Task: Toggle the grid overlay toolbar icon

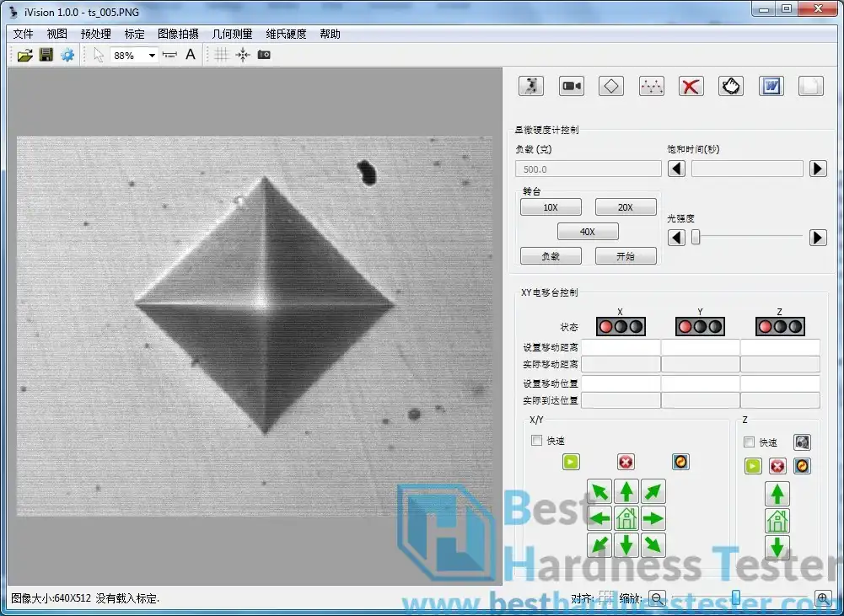Action: 221,55
